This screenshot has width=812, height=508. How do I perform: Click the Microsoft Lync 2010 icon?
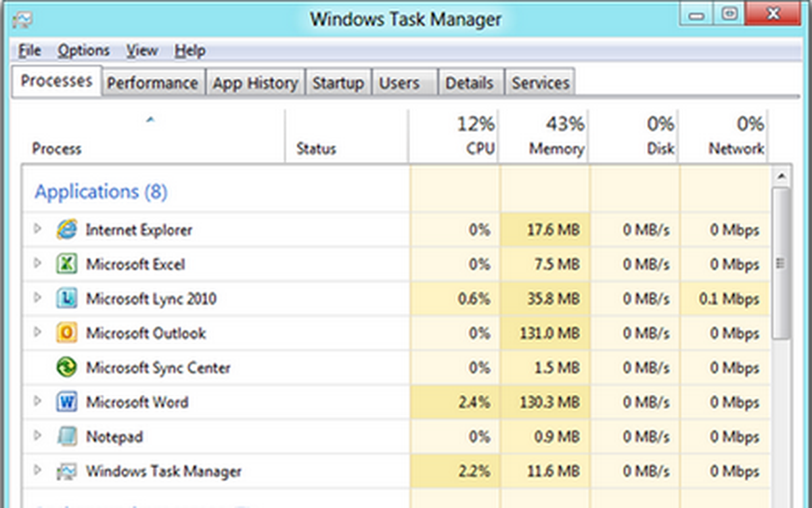point(66,299)
